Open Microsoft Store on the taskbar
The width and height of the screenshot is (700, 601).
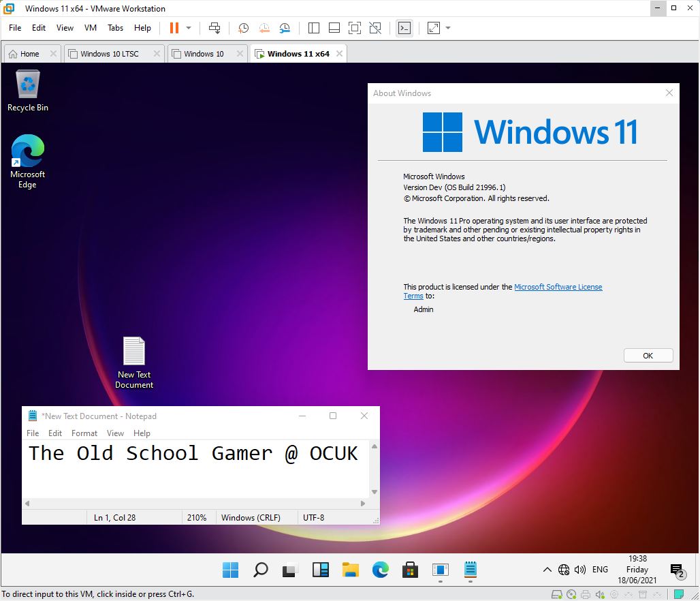point(409,570)
